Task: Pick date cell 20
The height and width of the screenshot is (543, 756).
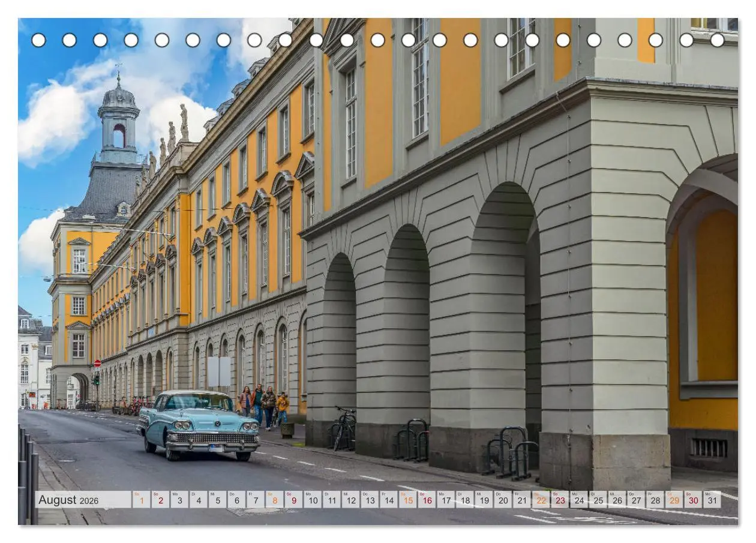Action: click(503, 500)
